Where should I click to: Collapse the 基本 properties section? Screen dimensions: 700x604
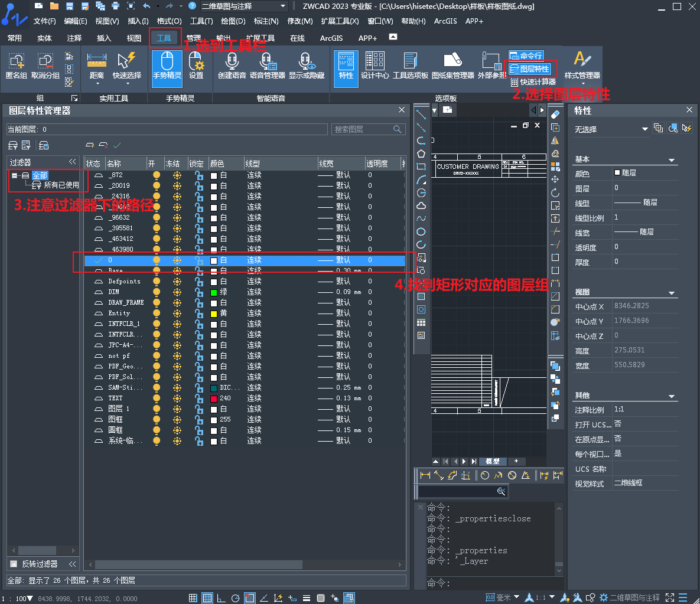[671, 160]
